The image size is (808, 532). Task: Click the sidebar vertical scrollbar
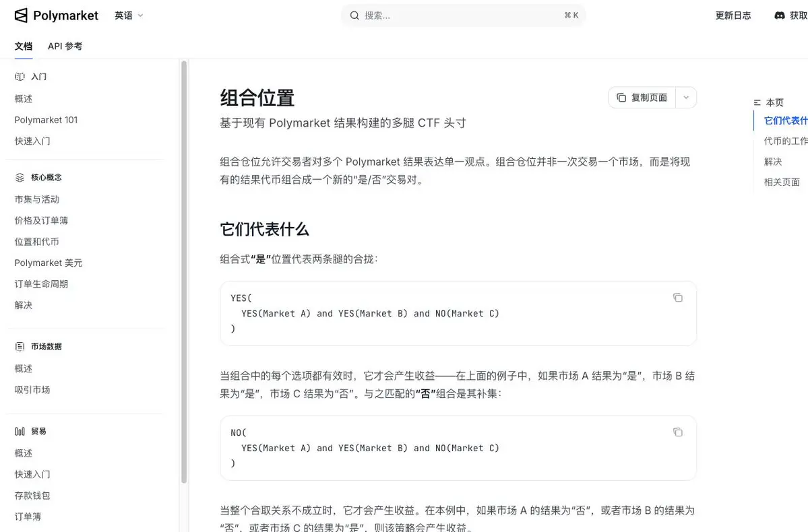[x=184, y=272]
